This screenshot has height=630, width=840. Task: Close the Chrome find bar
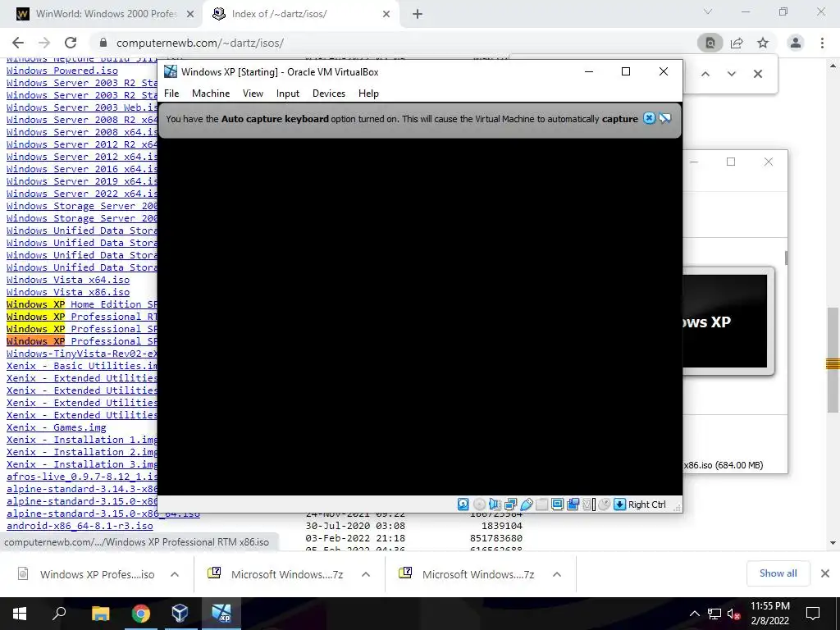pyautogui.click(x=757, y=74)
